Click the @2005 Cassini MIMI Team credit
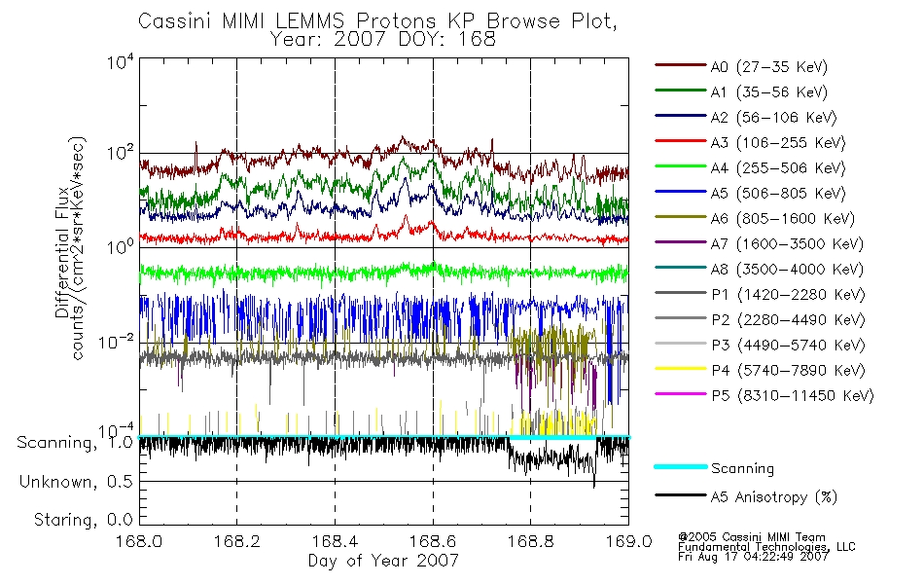 [752, 537]
